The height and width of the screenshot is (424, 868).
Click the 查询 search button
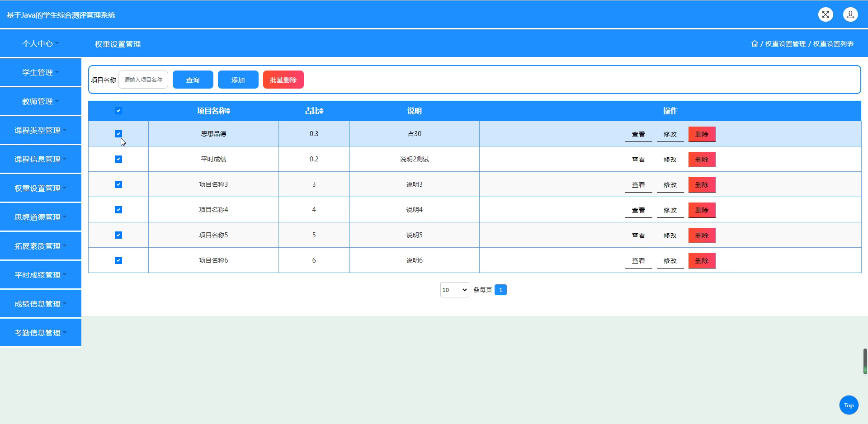point(193,80)
